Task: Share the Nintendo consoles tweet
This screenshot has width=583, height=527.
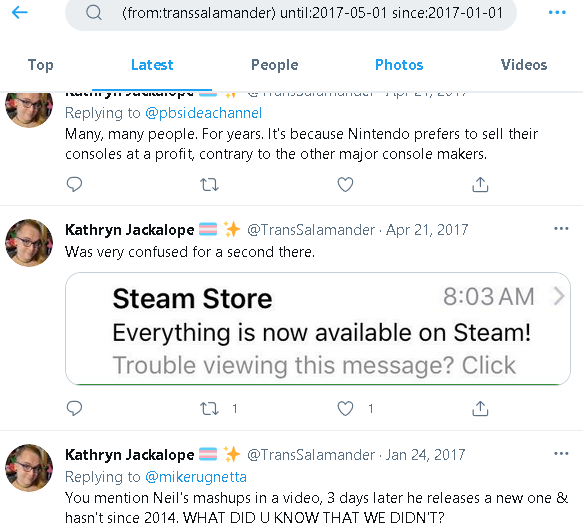Action: tap(480, 184)
